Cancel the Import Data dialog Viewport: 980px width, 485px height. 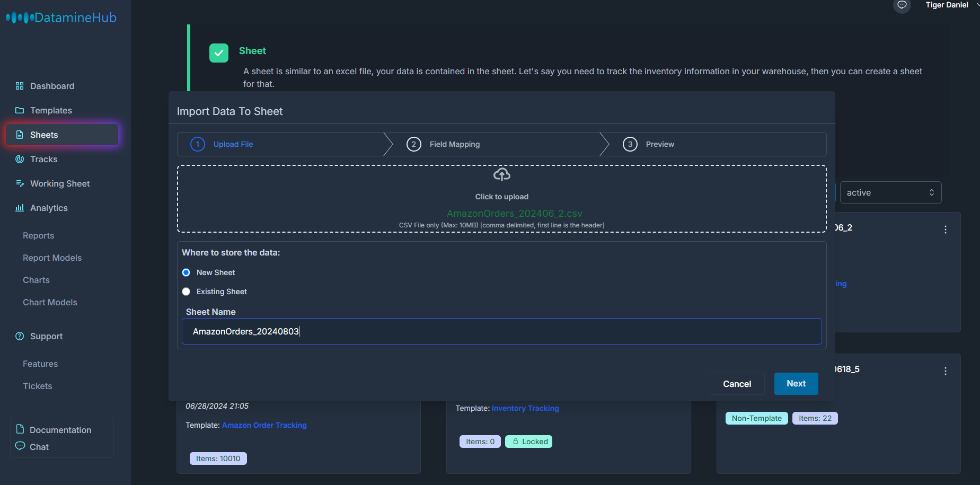(737, 384)
